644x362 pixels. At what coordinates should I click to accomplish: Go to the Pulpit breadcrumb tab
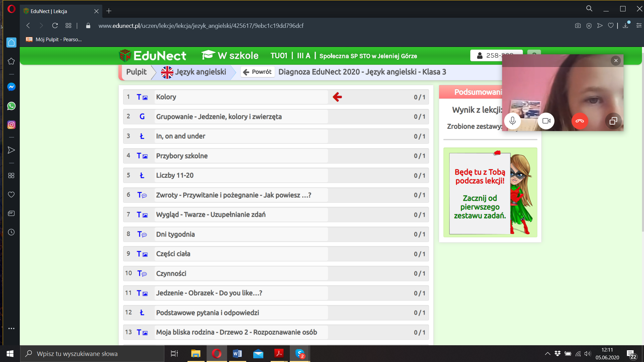[x=136, y=72]
